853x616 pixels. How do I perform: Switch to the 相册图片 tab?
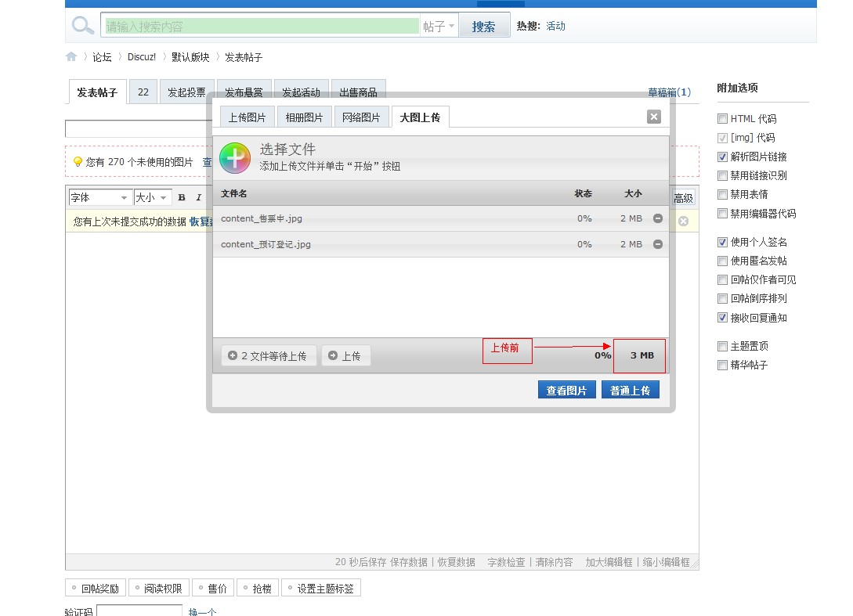[x=304, y=117]
